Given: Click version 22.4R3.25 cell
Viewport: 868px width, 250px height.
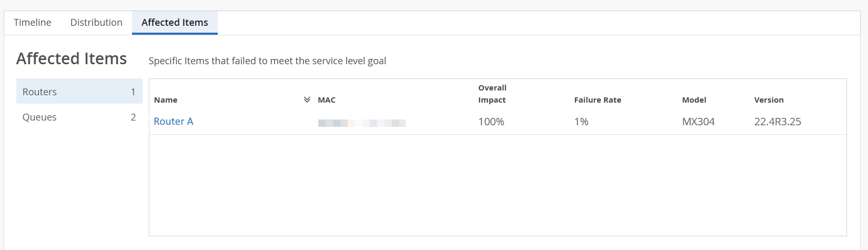Looking at the screenshot, I should [778, 122].
